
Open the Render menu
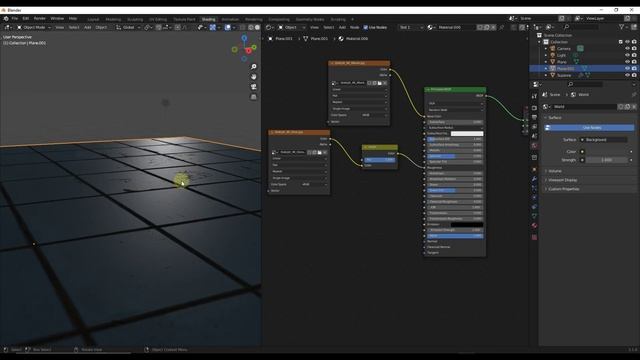click(x=40, y=19)
